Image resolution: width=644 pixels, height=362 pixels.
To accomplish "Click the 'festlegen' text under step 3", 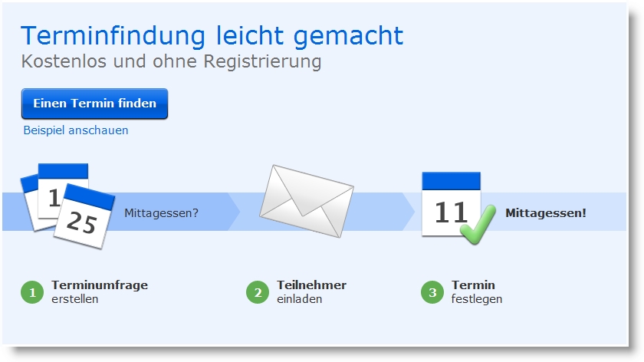I will 477,299.
